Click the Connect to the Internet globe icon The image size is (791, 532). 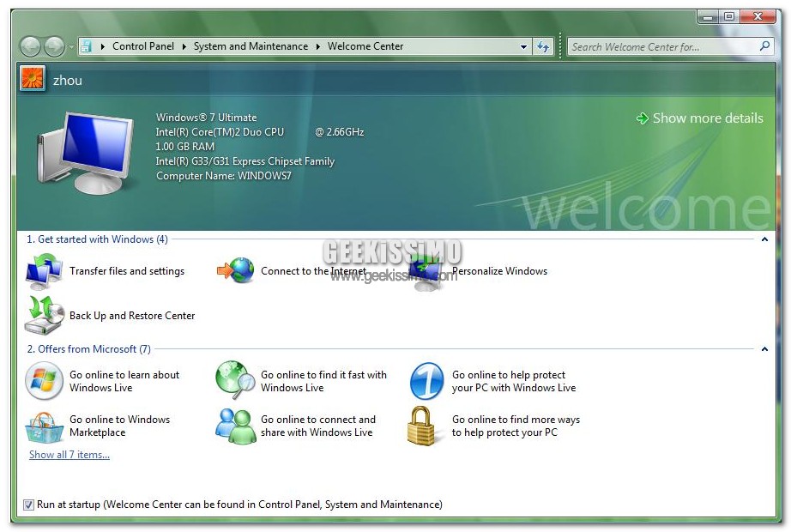[x=236, y=270]
